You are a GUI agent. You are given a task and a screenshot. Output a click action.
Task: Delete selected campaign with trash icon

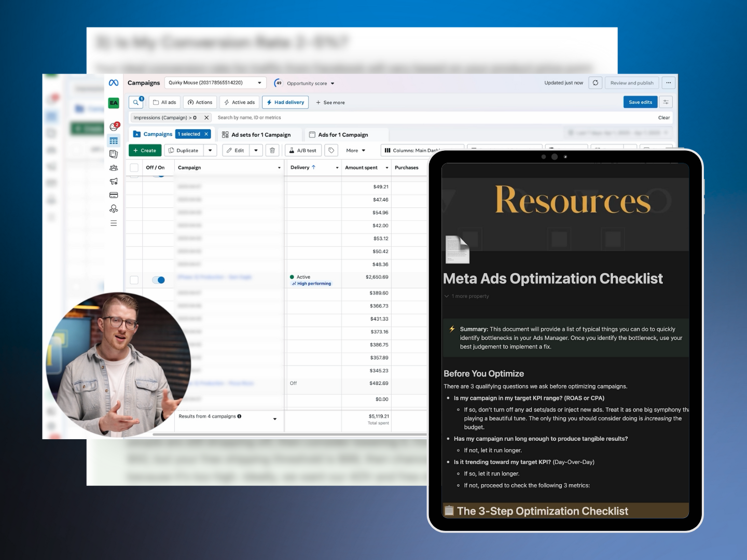click(272, 150)
